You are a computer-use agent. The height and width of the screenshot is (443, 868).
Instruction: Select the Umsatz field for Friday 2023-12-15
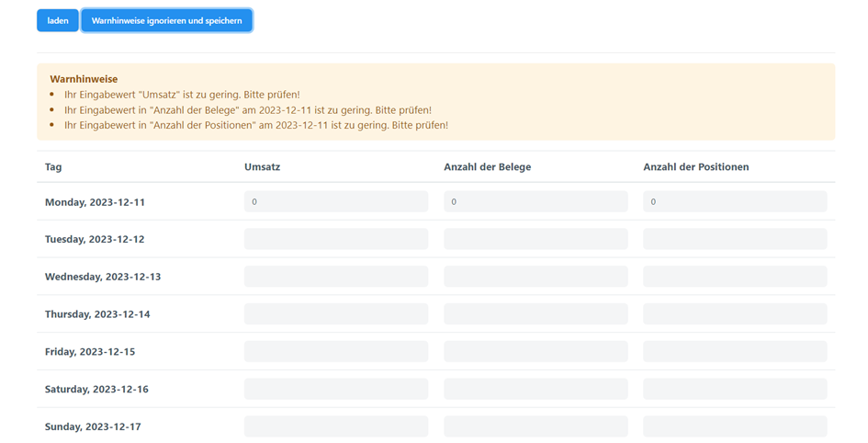(335, 351)
